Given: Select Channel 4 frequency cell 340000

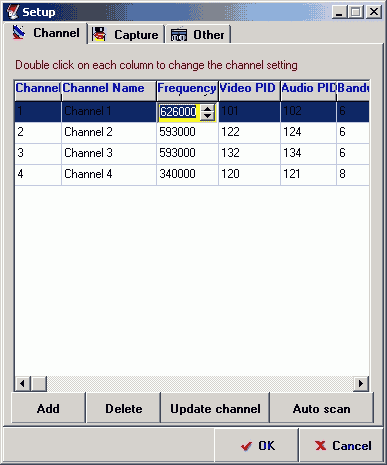Looking at the screenshot, I should (x=187, y=174).
